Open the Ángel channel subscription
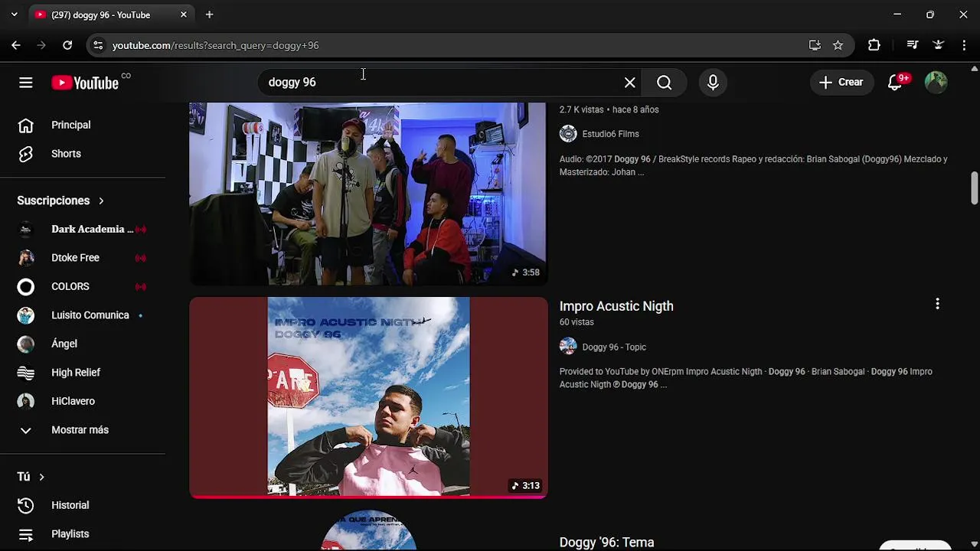980x551 pixels. point(83,344)
